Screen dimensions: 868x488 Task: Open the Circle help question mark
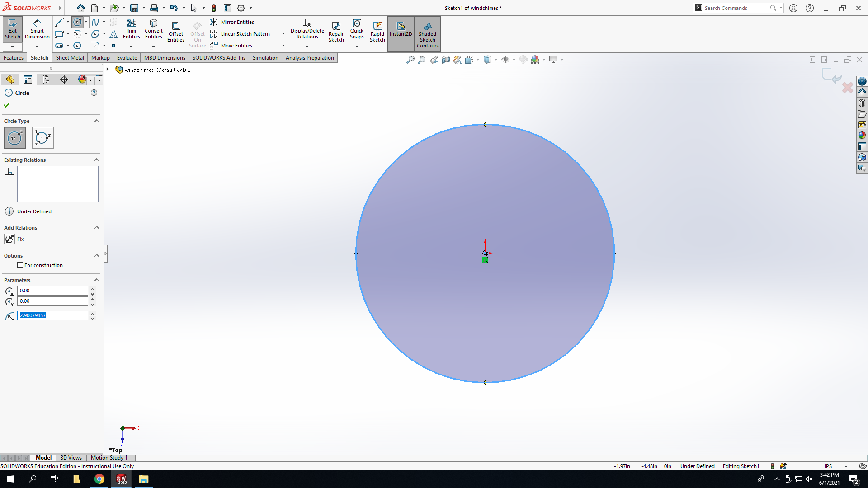click(x=94, y=93)
